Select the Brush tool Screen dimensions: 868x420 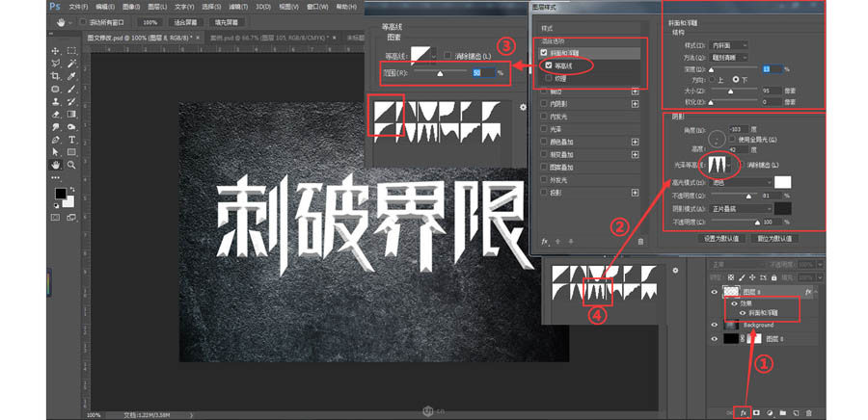click(x=71, y=89)
